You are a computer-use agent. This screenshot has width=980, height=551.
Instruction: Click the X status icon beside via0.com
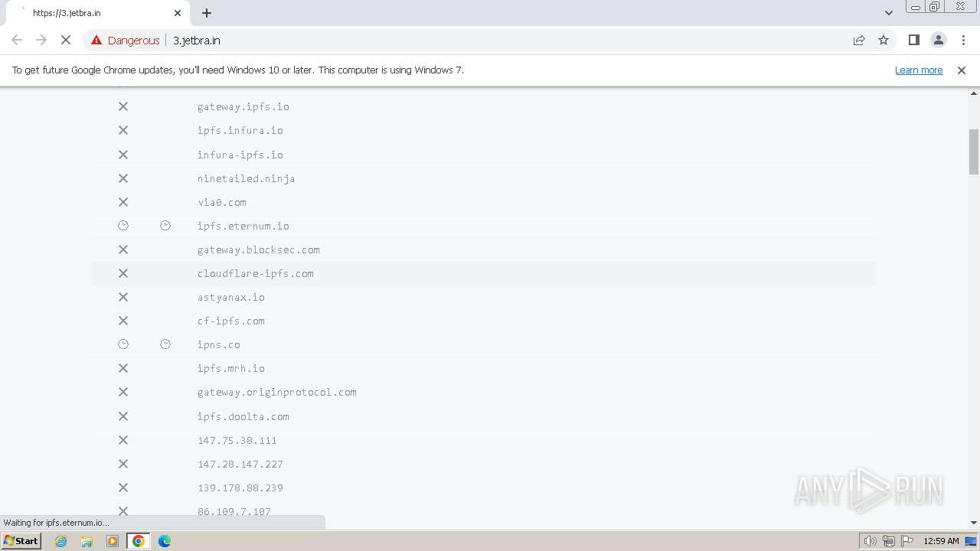[x=123, y=202]
